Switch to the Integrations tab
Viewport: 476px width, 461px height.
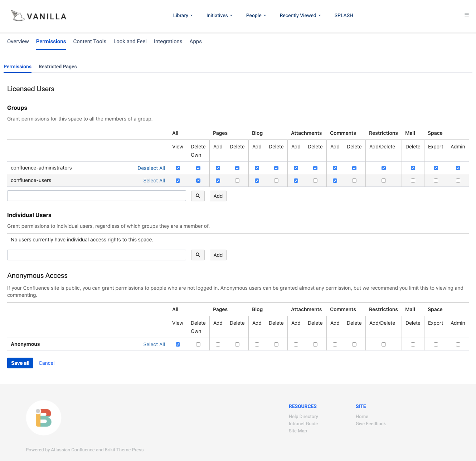168,41
